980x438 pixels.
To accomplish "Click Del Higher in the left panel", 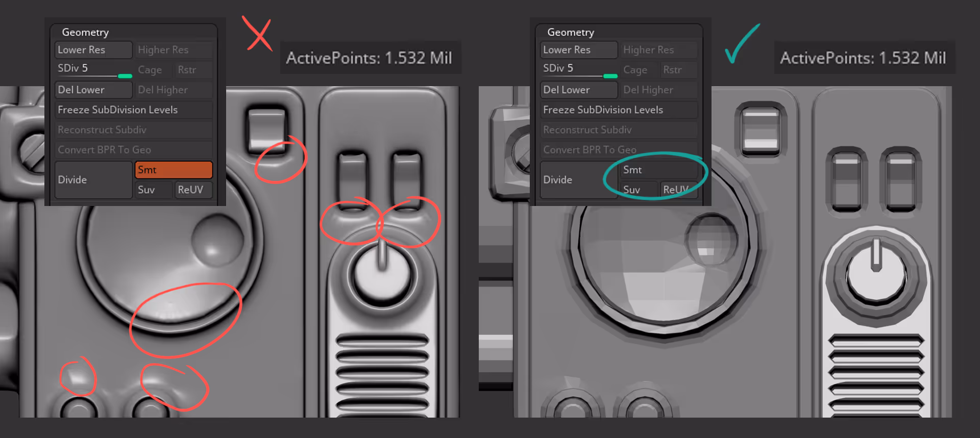I will pyautogui.click(x=174, y=90).
